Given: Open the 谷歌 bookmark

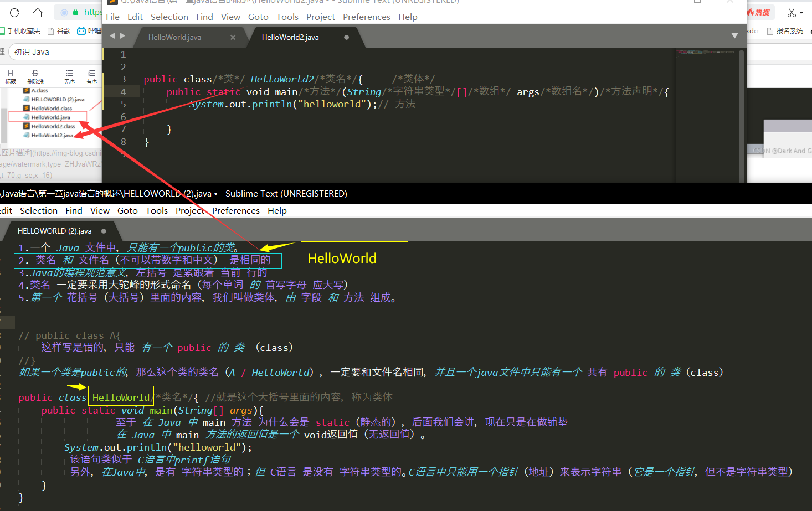Looking at the screenshot, I should pyautogui.click(x=59, y=31).
